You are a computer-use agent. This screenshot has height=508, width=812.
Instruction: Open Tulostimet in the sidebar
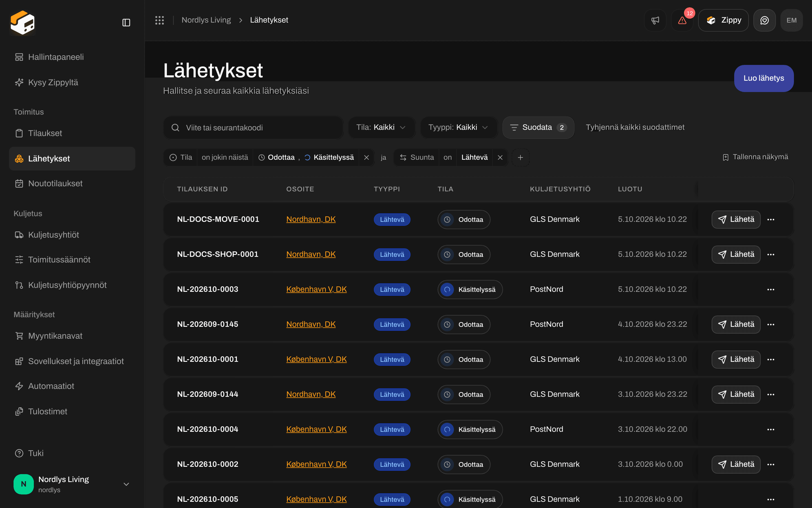coord(72,411)
